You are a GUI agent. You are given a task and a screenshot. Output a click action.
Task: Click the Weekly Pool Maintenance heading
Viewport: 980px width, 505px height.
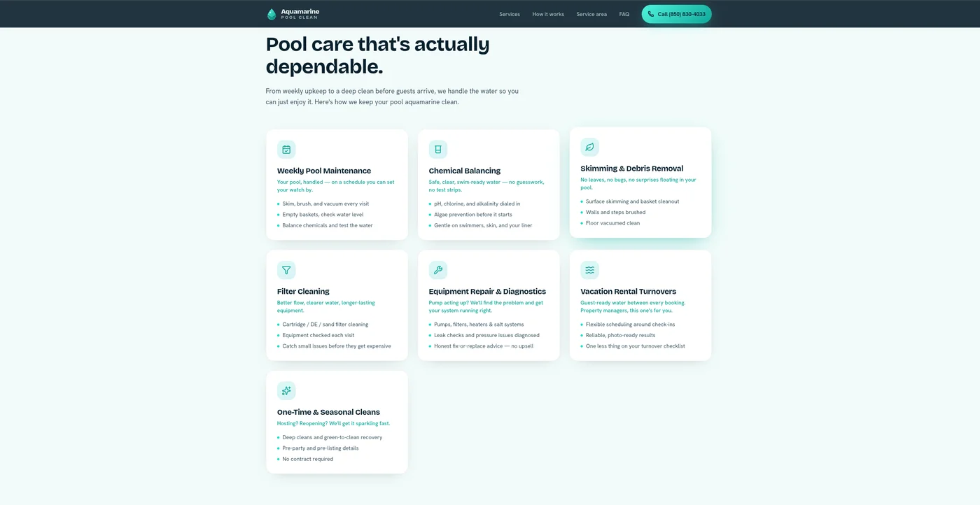coord(324,171)
